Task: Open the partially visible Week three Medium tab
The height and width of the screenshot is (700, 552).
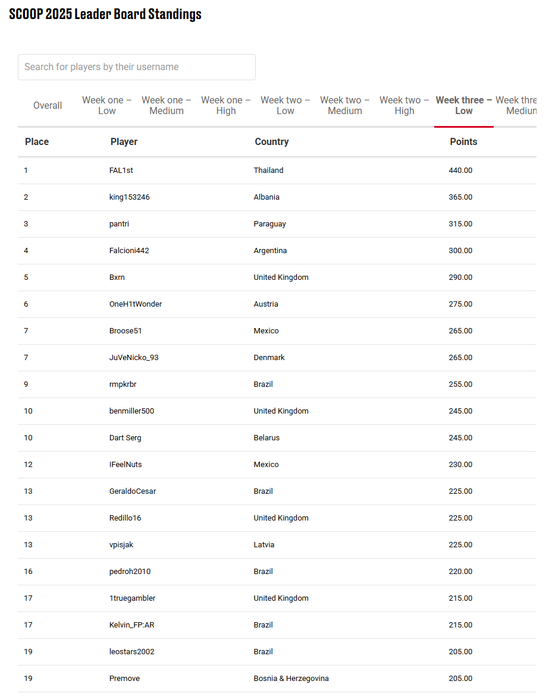Action: (x=516, y=105)
